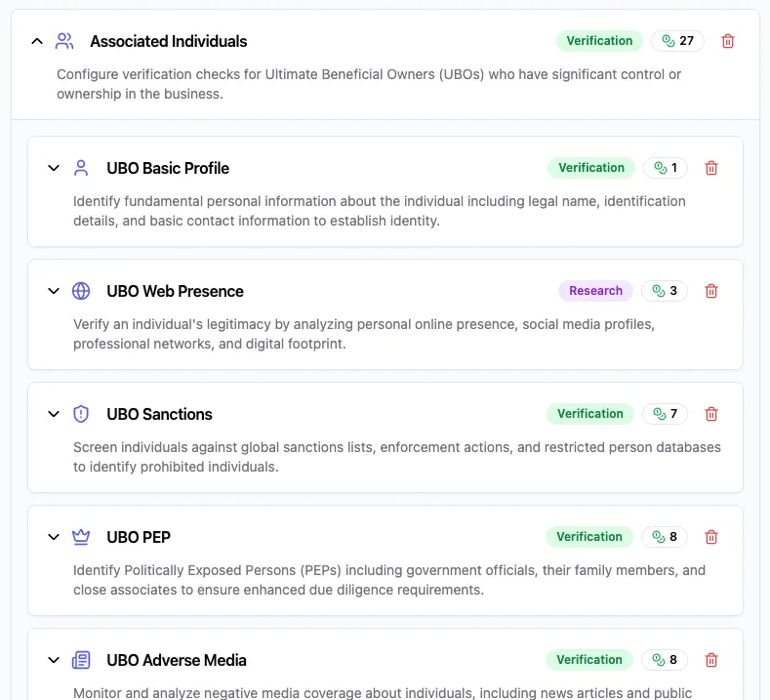Expand the UBO Web Presence card
The height and width of the screenshot is (700, 770).
tap(54, 291)
